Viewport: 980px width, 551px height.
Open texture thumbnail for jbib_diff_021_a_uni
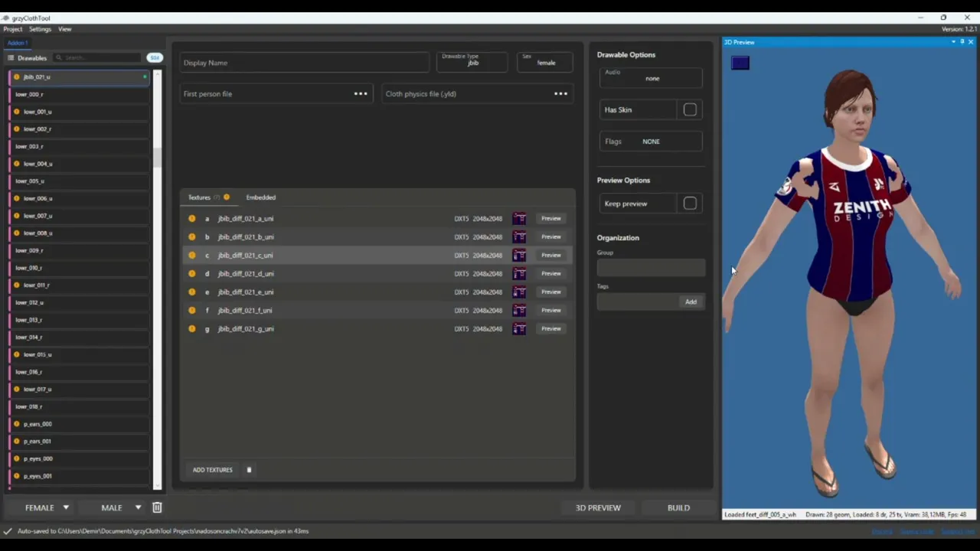pos(519,219)
